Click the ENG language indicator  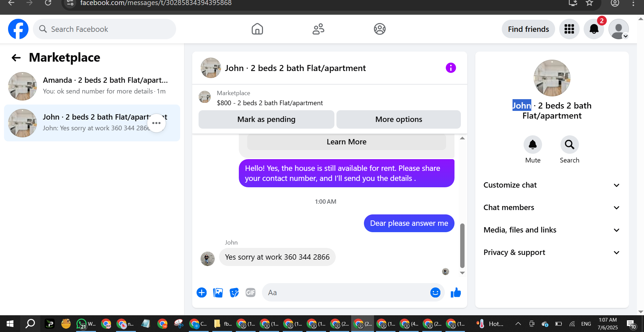(x=586, y=324)
